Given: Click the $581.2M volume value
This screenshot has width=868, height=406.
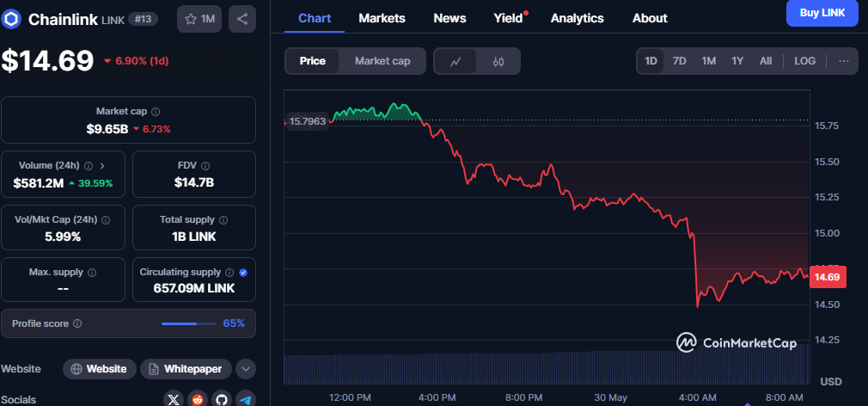Looking at the screenshot, I should click(39, 182).
